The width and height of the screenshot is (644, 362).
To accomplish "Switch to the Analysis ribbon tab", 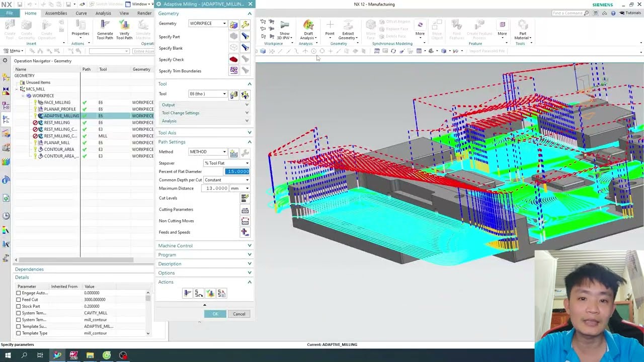I will tap(103, 13).
